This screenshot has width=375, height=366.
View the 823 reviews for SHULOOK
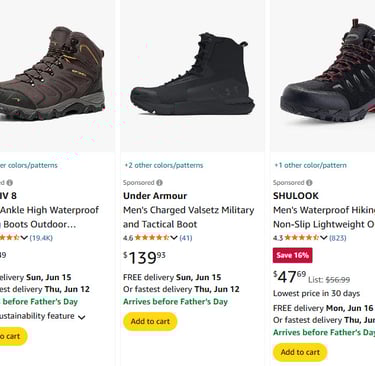[x=338, y=238]
